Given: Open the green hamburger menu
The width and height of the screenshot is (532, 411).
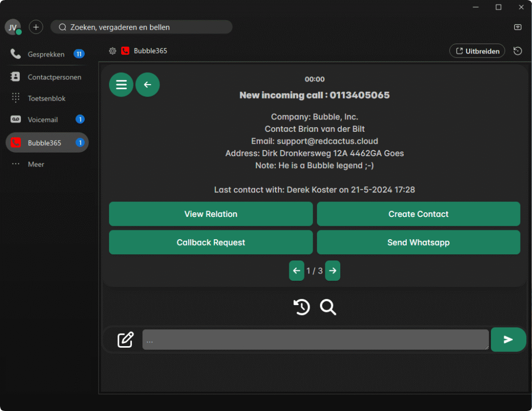Looking at the screenshot, I should click(121, 85).
